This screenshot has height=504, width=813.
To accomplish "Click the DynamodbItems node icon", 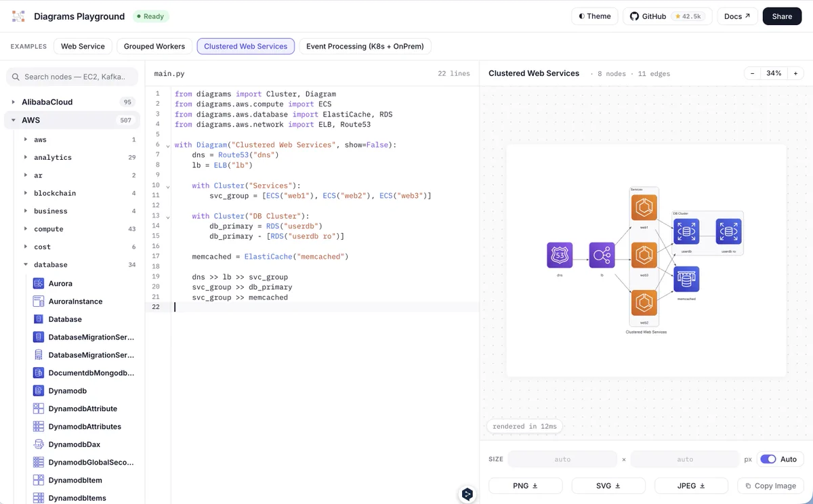I will tap(39, 498).
